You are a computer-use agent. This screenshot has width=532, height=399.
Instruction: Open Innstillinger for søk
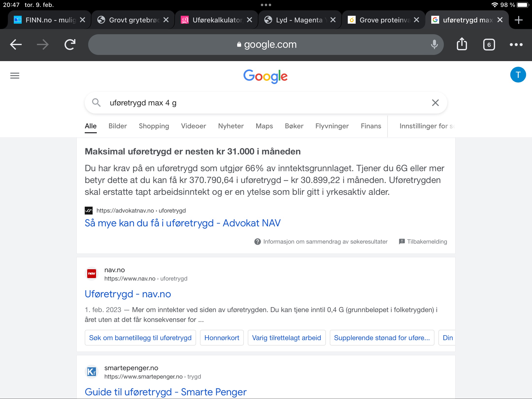427,126
